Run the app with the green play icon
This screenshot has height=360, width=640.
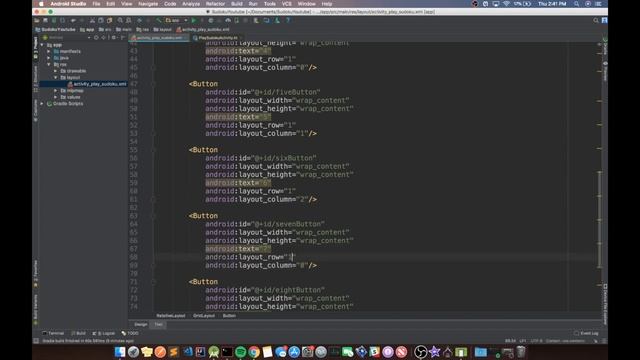193,20
